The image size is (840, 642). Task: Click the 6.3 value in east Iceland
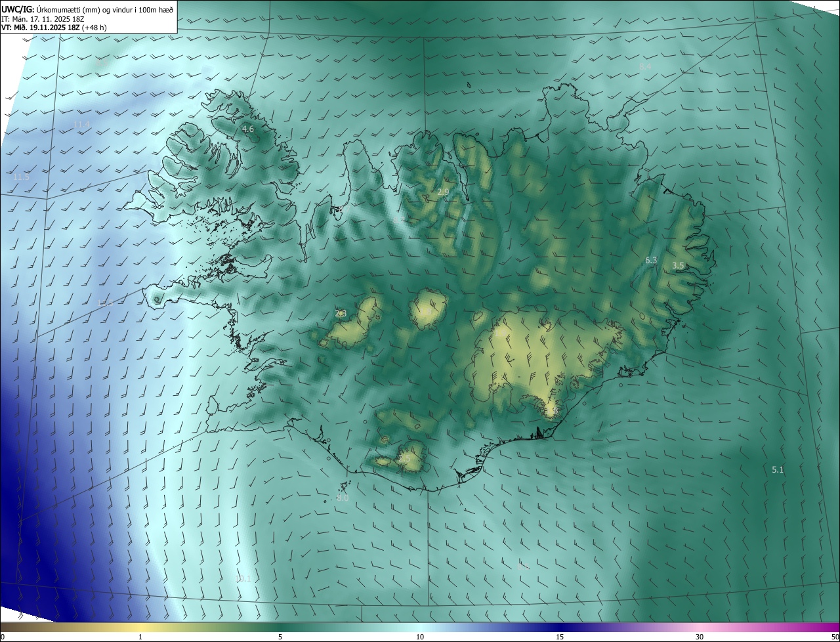pos(651,261)
